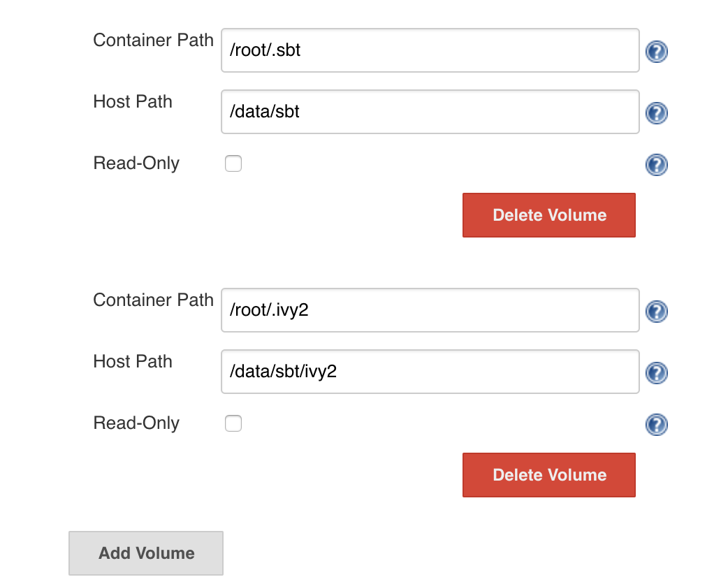Show help for first volume's Read-Only option
Image resolution: width=728 pixels, height=584 pixels.
[656, 165]
